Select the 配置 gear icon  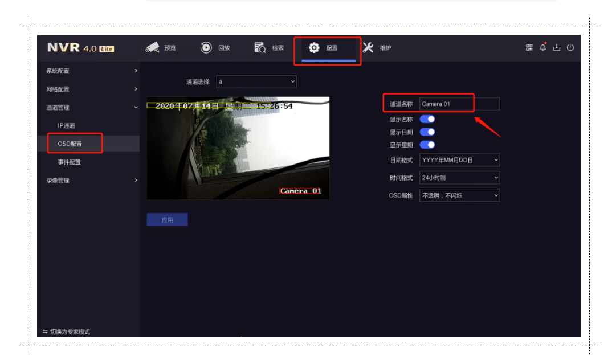pos(314,48)
